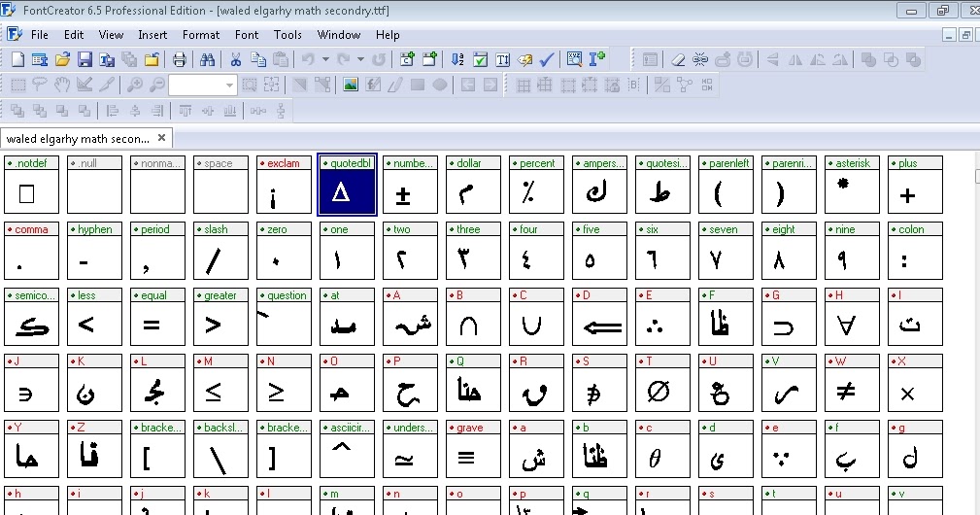This screenshot has height=515, width=980.
Task: Validate font with blue checkmark icon
Action: pos(547,60)
